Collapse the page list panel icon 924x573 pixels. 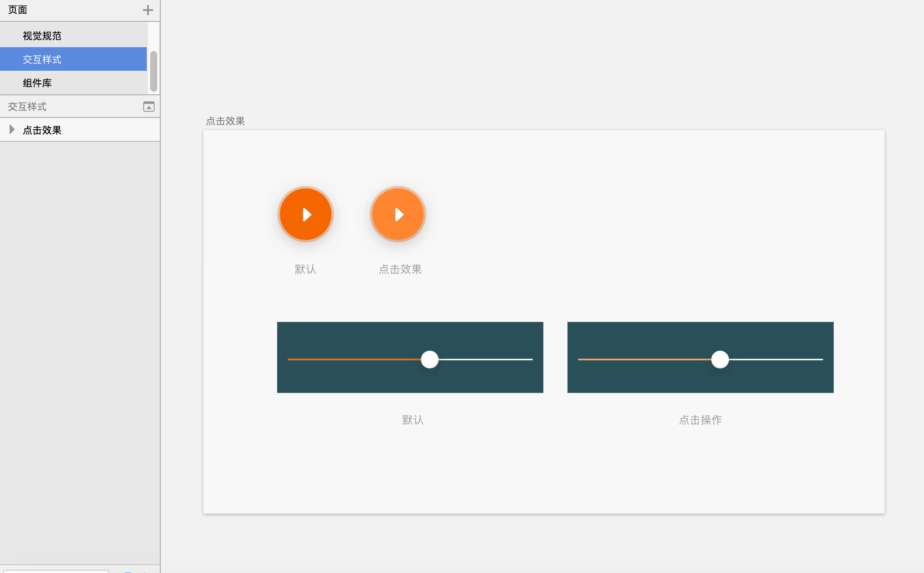click(149, 107)
